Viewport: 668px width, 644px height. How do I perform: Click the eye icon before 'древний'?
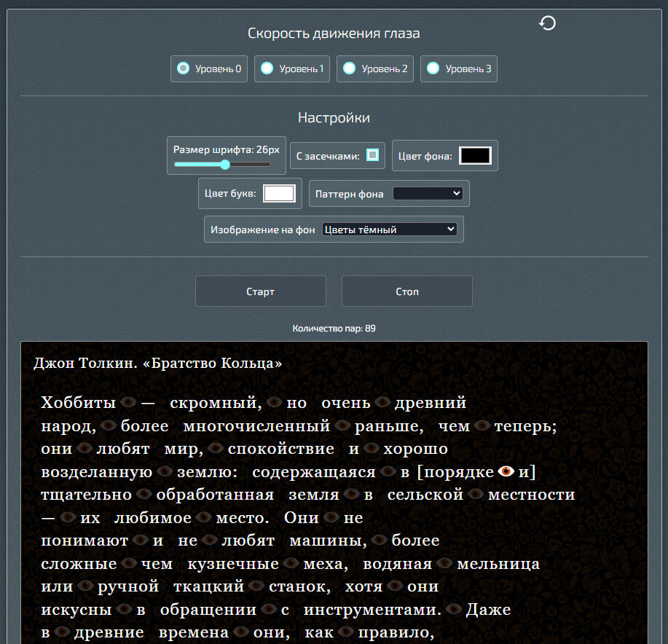point(382,401)
